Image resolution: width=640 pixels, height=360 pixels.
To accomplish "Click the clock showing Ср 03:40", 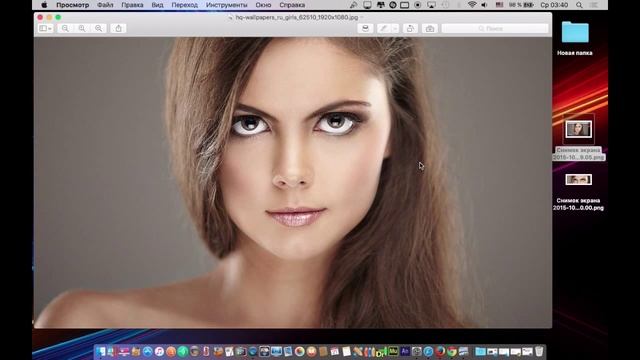I will click(554, 5).
